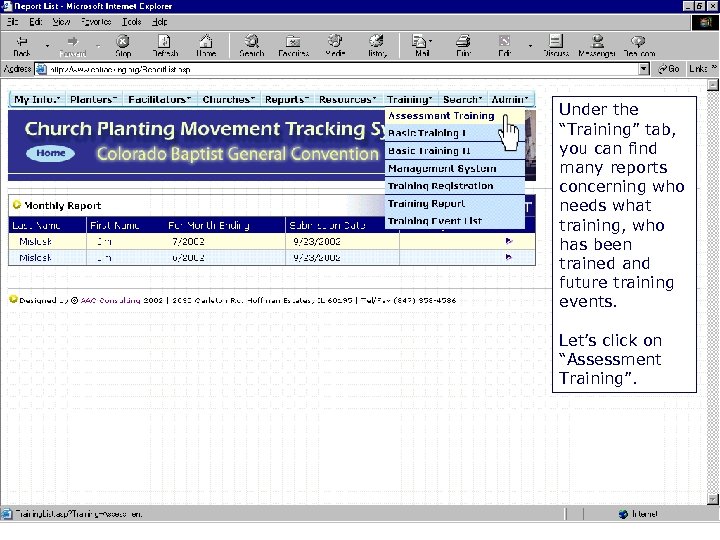The image size is (720, 540).
Task: Open arrow icon for 6/2002 report row
Action: point(509,257)
